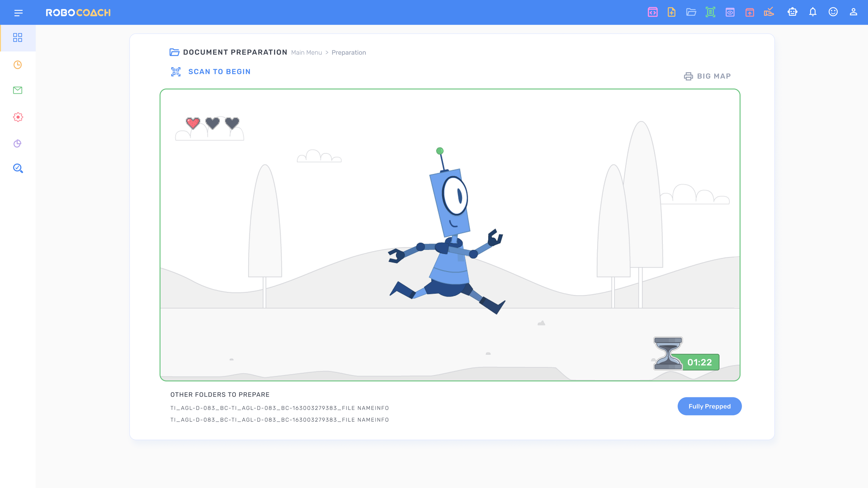
Task: Click the purple eye preview icon
Action: pyautogui.click(x=730, y=12)
